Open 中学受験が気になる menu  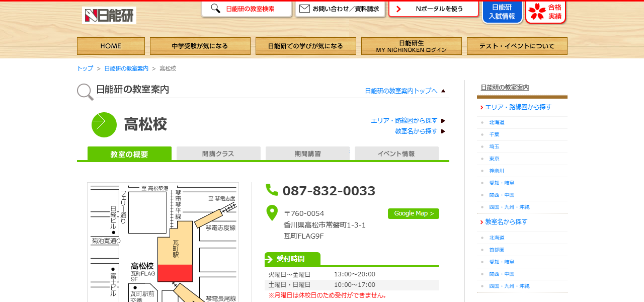coord(200,46)
